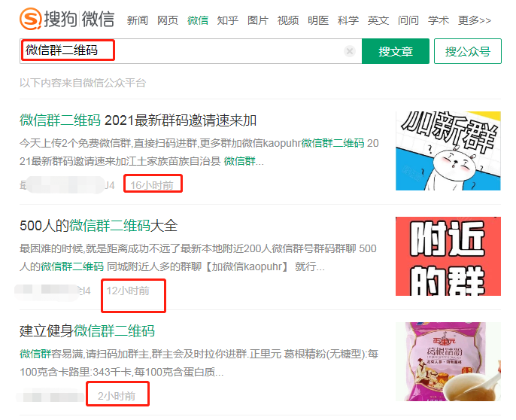Select the 科学 tab
This screenshot has height=420, width=516.
click(x=348, y=20)
